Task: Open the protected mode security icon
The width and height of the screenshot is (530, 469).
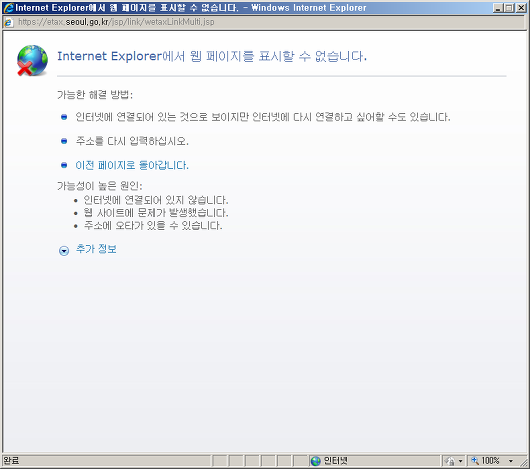Action: coord(450,461)
